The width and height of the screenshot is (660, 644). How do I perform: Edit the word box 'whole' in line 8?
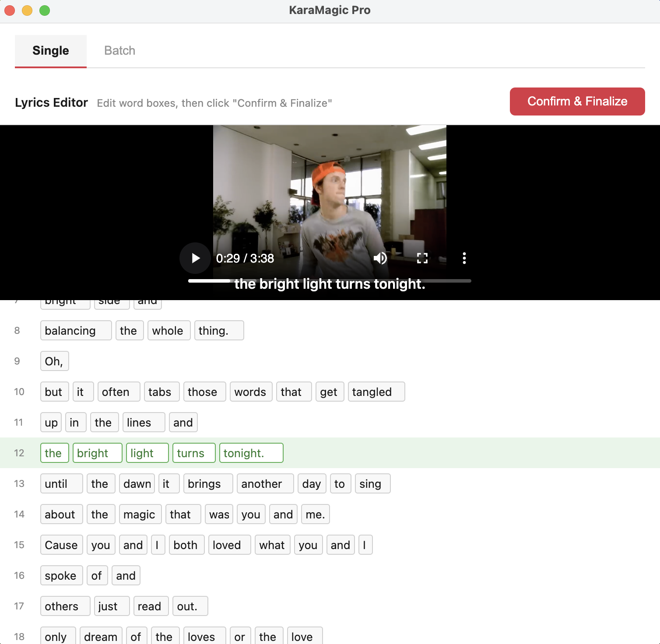(169, 331)
